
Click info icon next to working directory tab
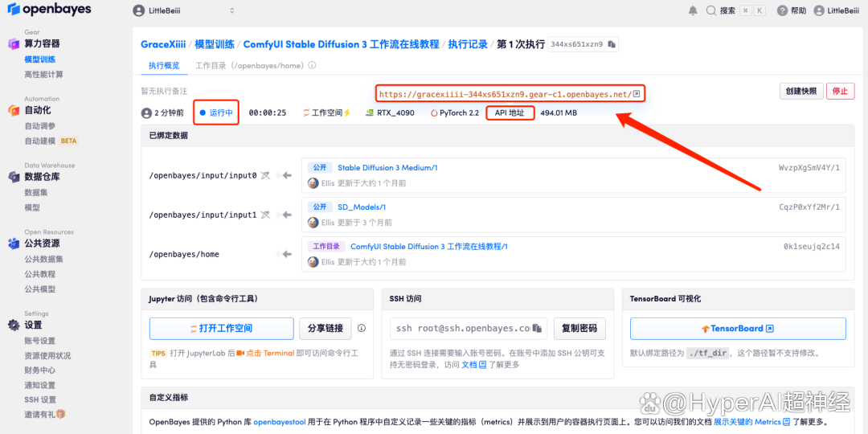coord(312,65)
